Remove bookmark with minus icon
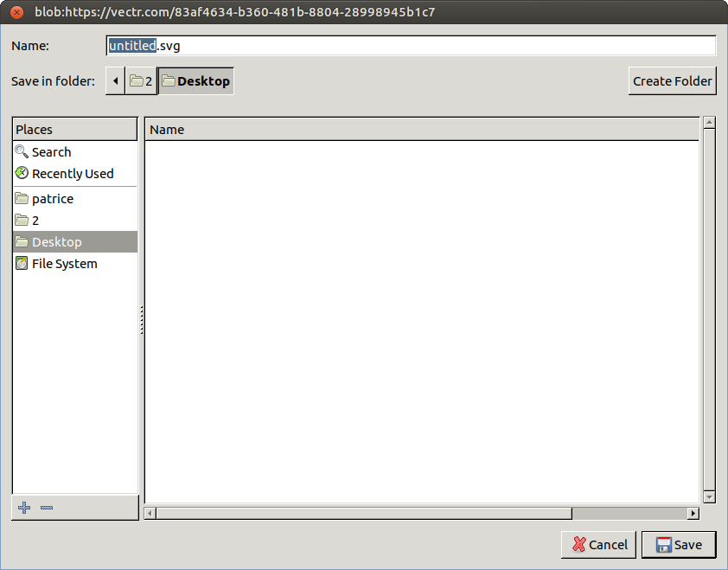 coord(47,508)
